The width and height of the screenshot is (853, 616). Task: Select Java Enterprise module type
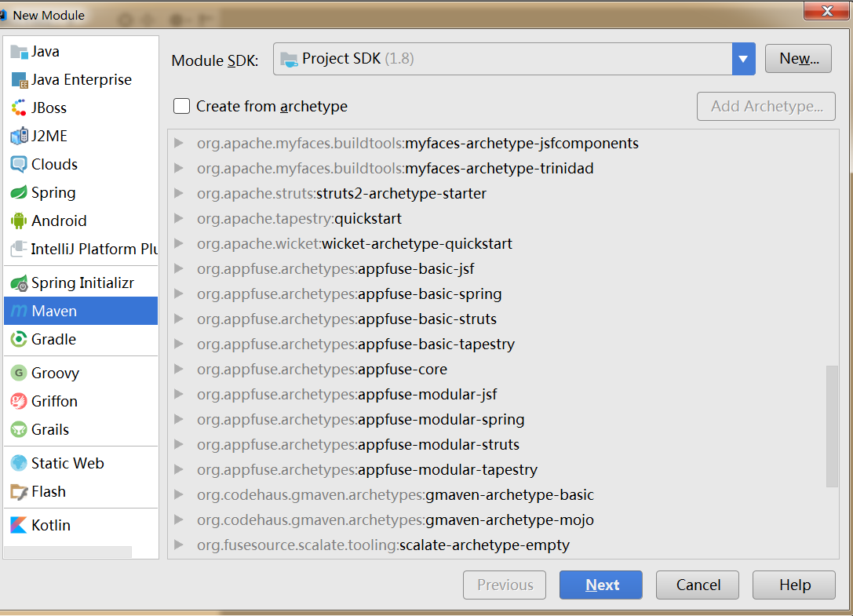81,80
